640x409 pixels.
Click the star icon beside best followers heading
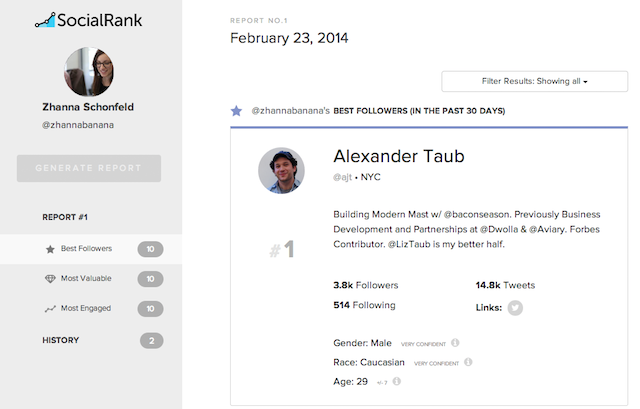236,111
